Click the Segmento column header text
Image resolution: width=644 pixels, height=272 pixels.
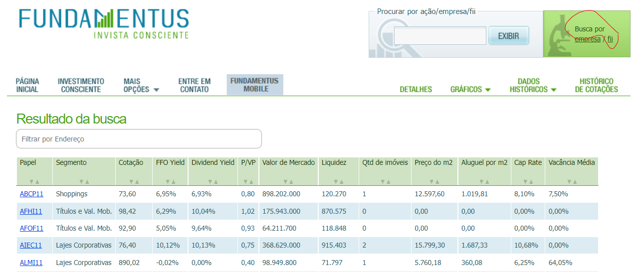click(71, 162)
